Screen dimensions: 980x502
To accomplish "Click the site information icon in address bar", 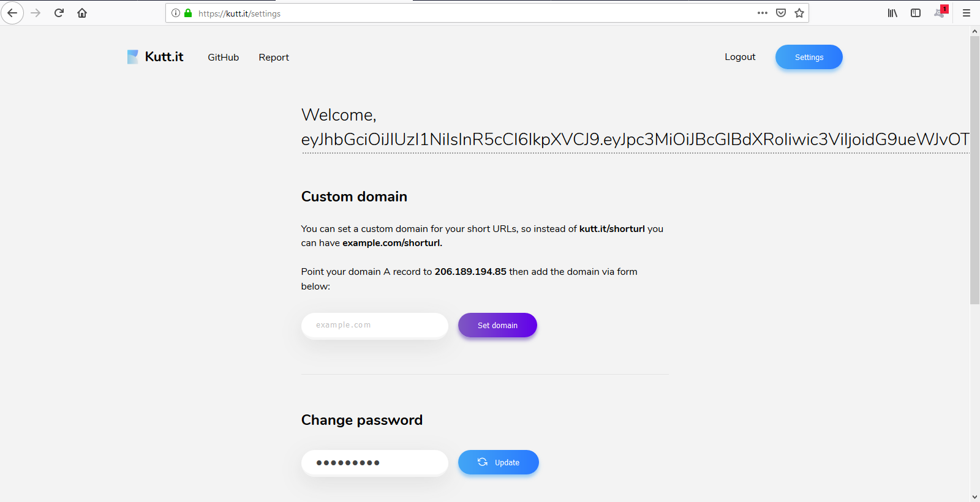I will click(x=175, y=12).
